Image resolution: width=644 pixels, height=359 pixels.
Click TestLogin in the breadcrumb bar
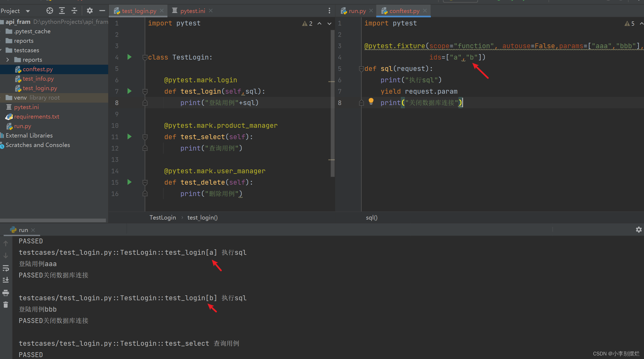pos(163,217)
